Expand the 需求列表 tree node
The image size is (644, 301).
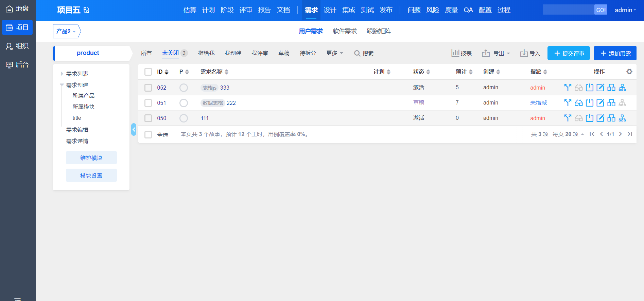62,74
